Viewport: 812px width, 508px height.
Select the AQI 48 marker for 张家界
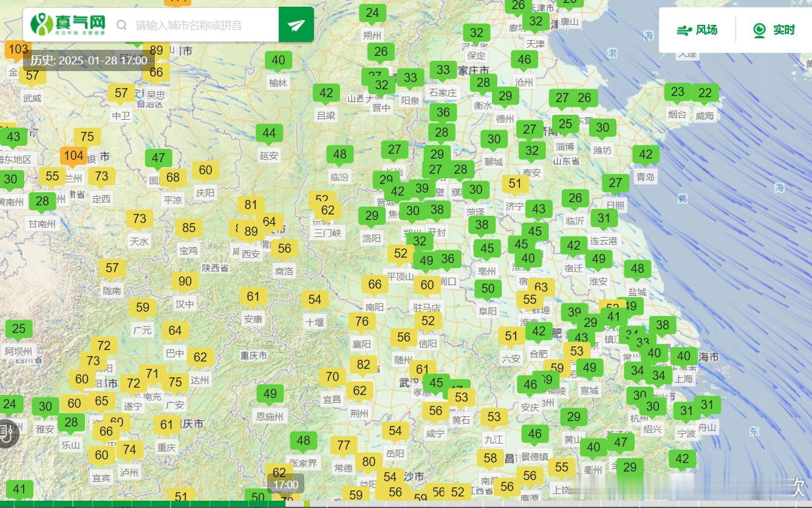tap(304, 441)
